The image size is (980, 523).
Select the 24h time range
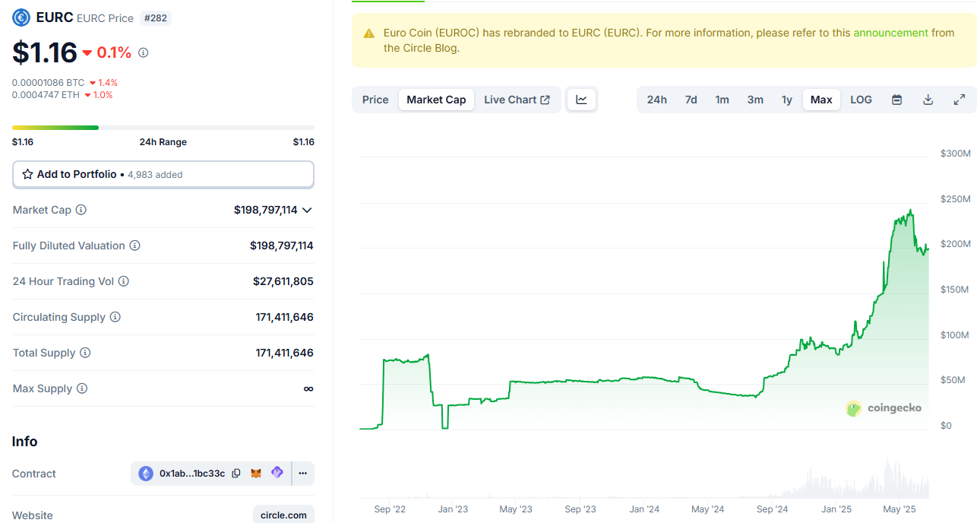pos(657,100)
